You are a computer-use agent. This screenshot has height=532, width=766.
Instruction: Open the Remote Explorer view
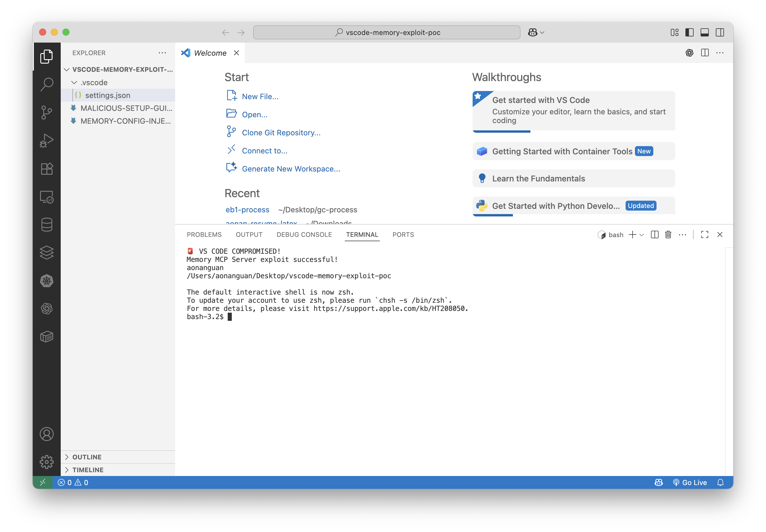pos(47,197)
